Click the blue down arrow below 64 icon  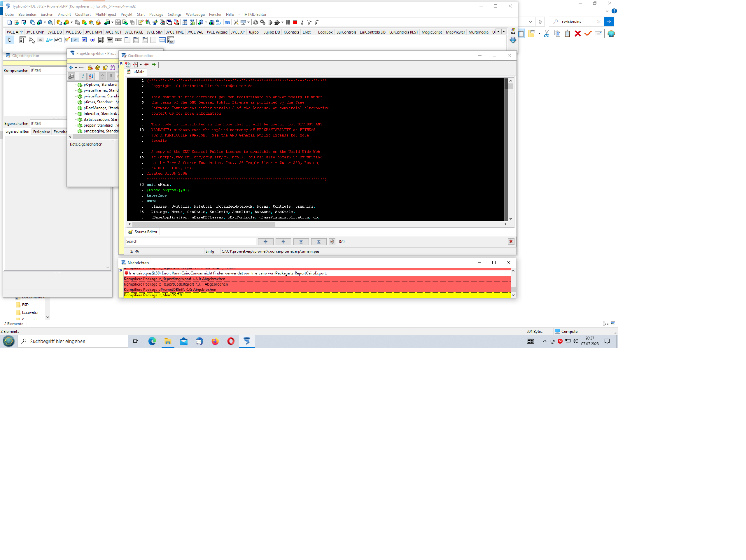513,40
